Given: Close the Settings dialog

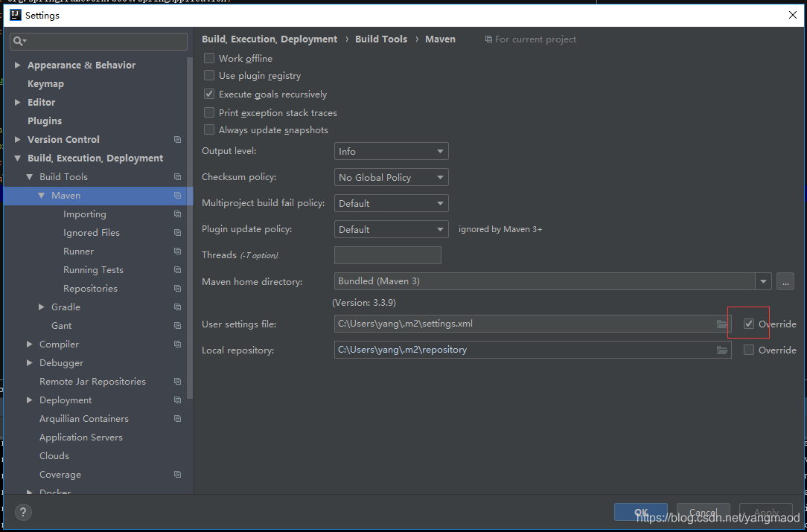Looking at the screenshot, I should pos(793,16).
